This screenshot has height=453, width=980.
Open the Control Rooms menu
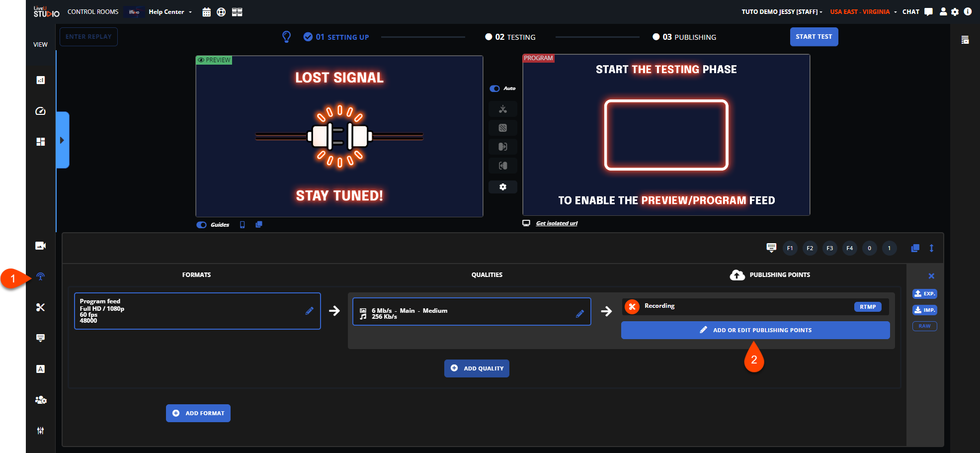point(93,12)
